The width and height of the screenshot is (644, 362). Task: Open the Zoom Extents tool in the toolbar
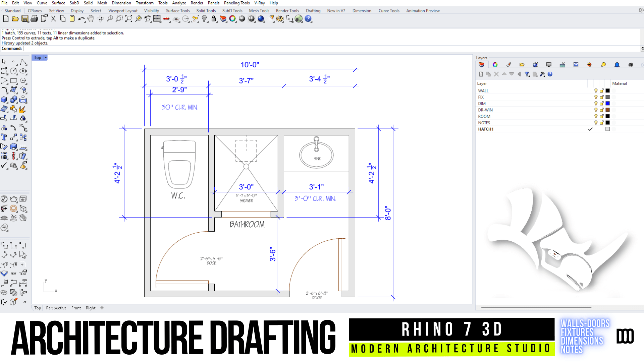(x=128, y=19)
